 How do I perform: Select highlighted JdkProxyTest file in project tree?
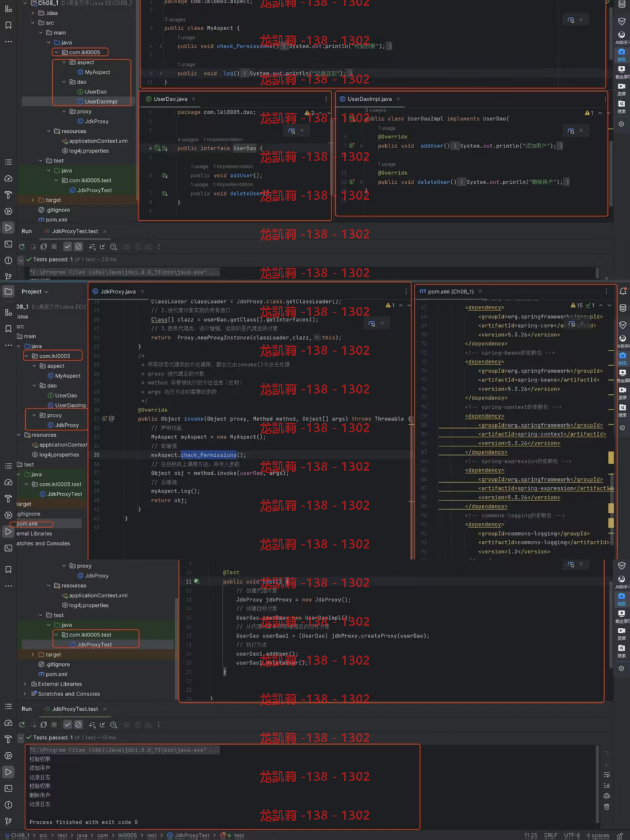click(94, 644)
